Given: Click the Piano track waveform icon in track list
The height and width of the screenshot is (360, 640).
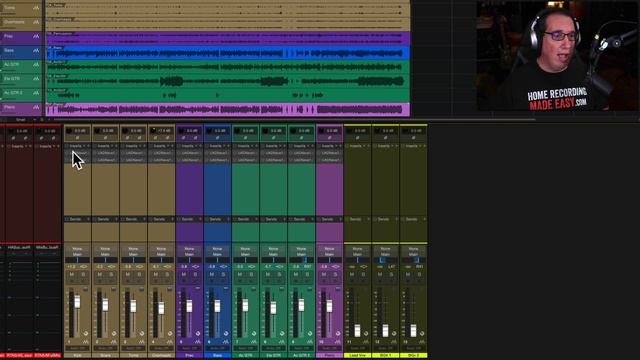Looking at the screenshot, I should coord(36,107).
